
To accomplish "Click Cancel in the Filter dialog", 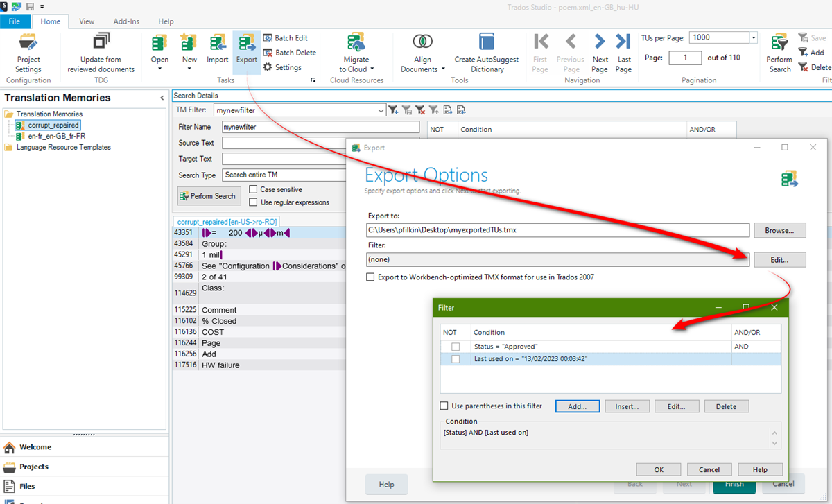I will pyautogui.click(x=709, y=469).
